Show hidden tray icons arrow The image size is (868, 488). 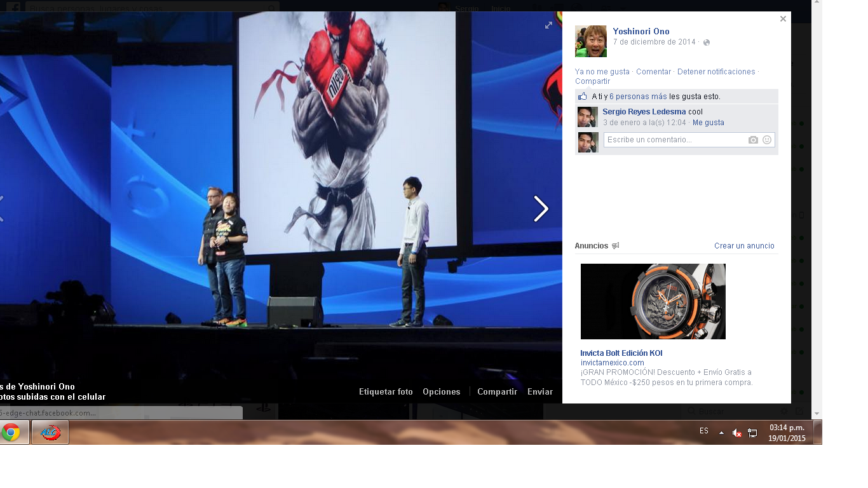(721, 433)
